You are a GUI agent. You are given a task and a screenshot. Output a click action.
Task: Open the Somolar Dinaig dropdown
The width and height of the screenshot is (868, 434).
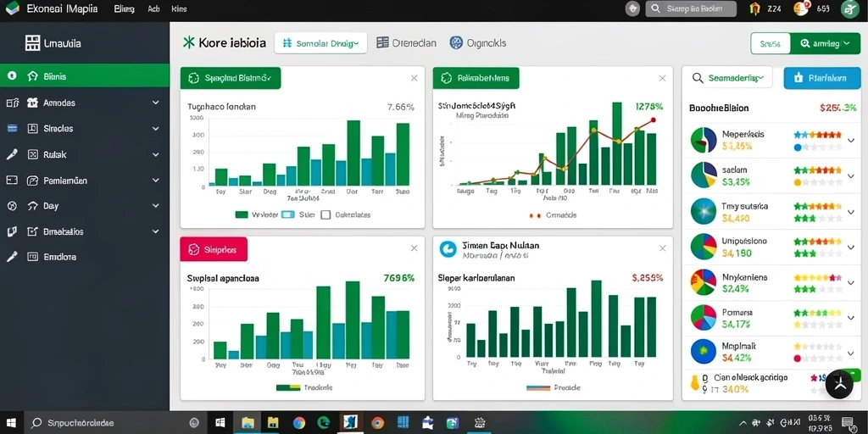pyautogui.click(x=320, y=42)
